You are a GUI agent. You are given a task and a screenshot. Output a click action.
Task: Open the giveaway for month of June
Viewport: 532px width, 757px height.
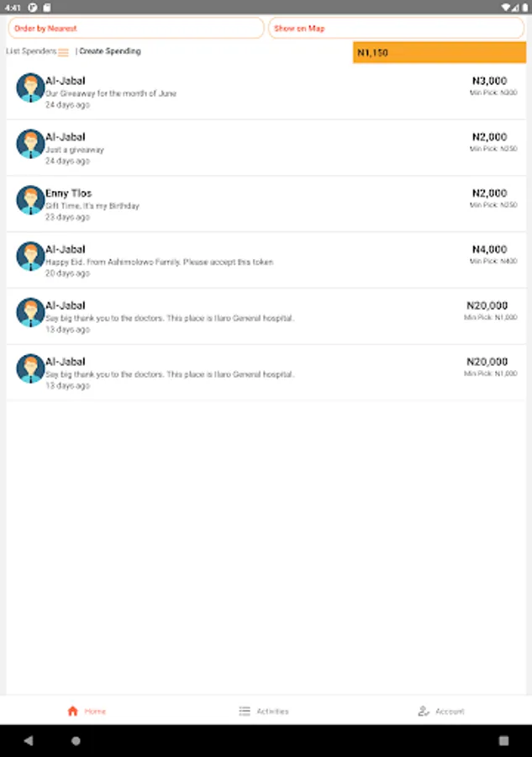click(x=266, y=92)
